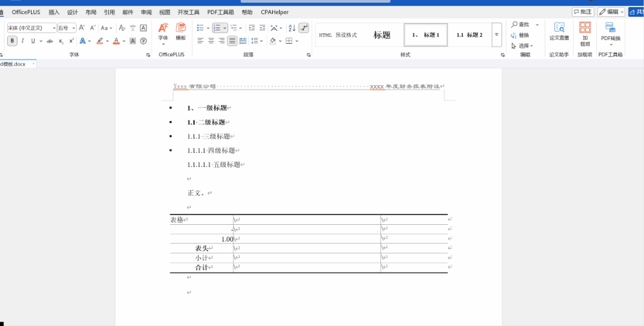Open 论文查重 paper check tool
Screen dimensions: 644x326
point(559,31)
